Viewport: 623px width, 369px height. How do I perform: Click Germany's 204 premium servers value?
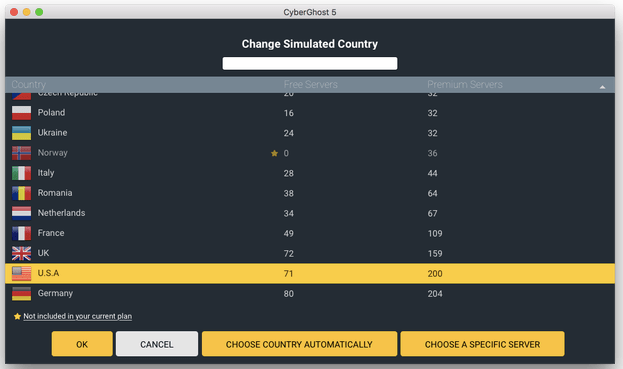[x=435, y=294]
